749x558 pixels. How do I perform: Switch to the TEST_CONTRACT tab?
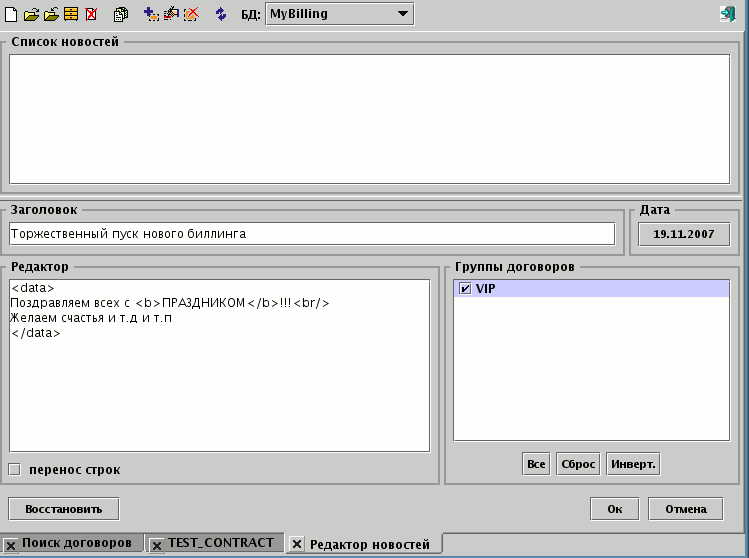tap(220, 543)
